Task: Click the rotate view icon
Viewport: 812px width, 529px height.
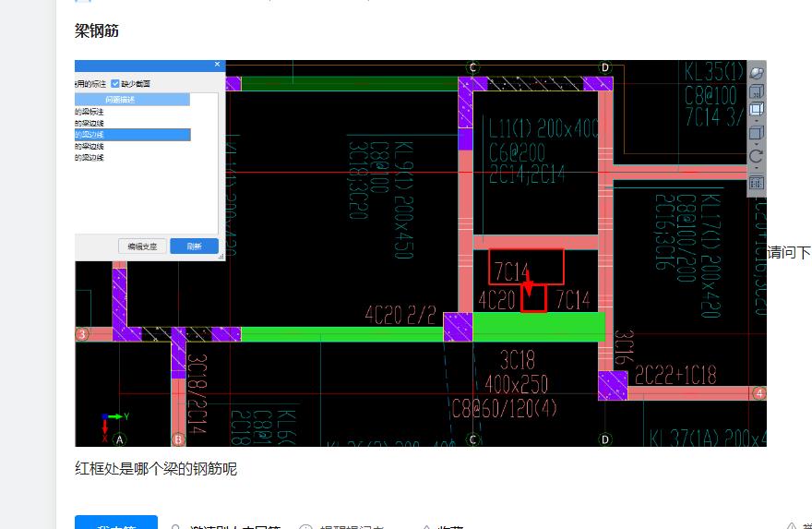Action: (757, 156)
